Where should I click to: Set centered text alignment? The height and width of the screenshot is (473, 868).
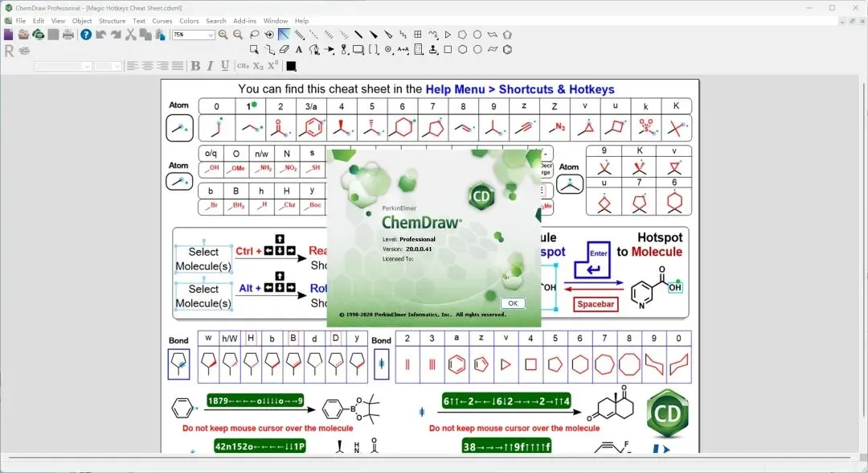tap(147, 66)
